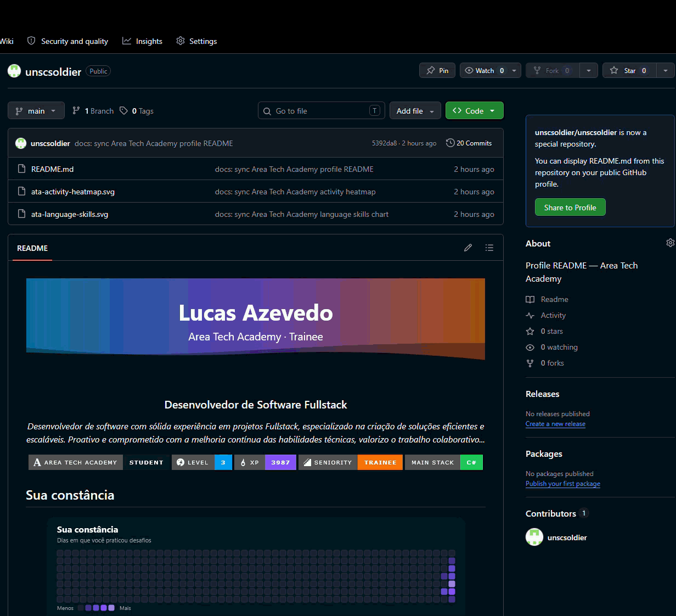The image size is (676, 616).
Task: Click the Watch button
Action: (485, 70)
